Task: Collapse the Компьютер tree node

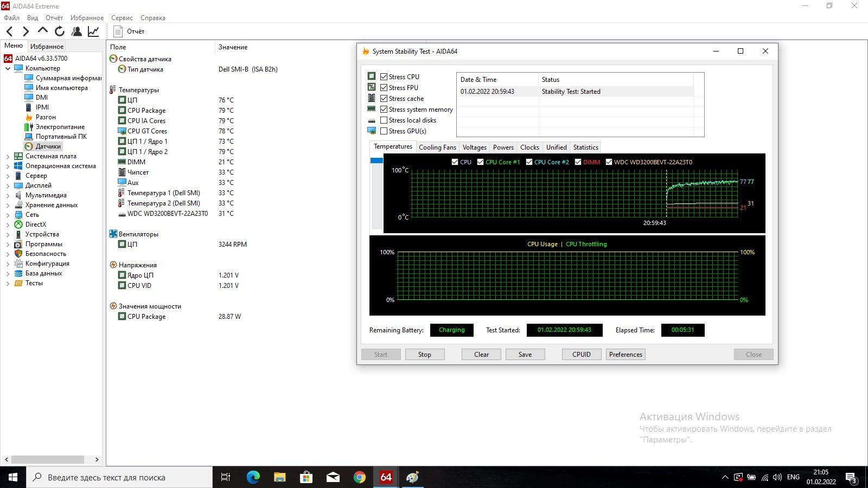Action: (8, 68)
